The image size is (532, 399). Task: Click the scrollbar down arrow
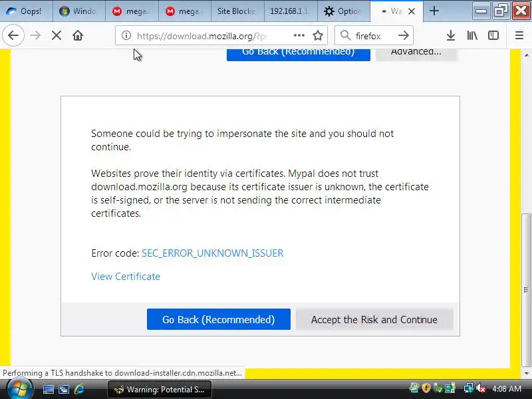(x=526, y=374)
